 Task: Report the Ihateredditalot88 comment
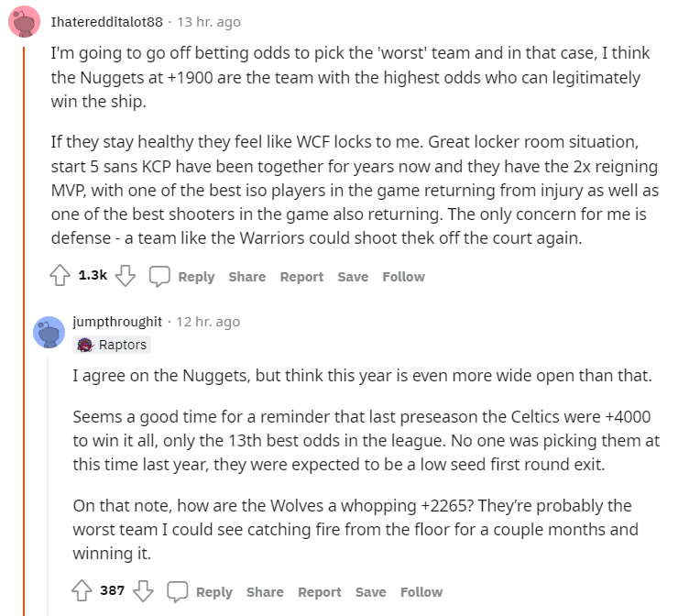[x=301, y=277]
